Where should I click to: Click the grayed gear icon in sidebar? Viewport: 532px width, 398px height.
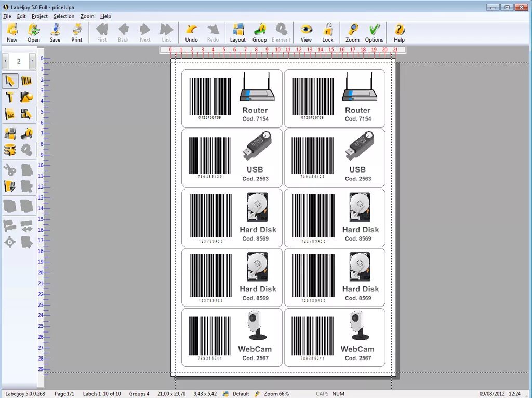(x=26, y=150)
